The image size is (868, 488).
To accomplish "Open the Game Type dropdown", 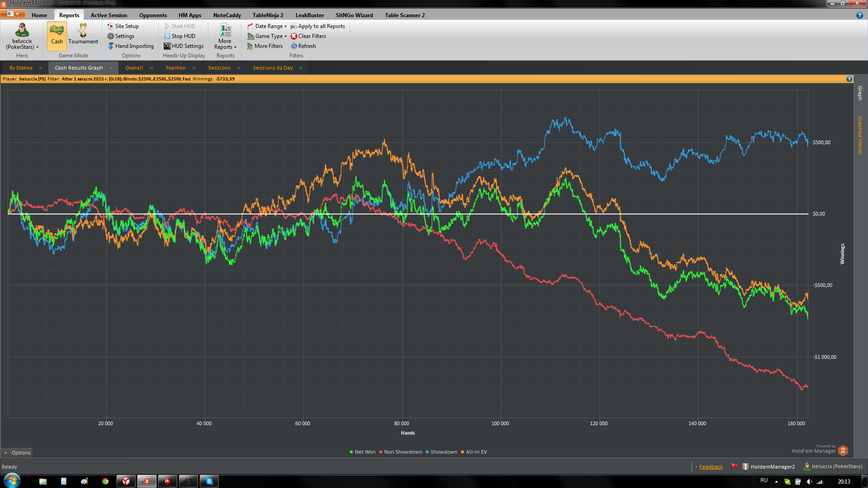I will tap(269, 36).
